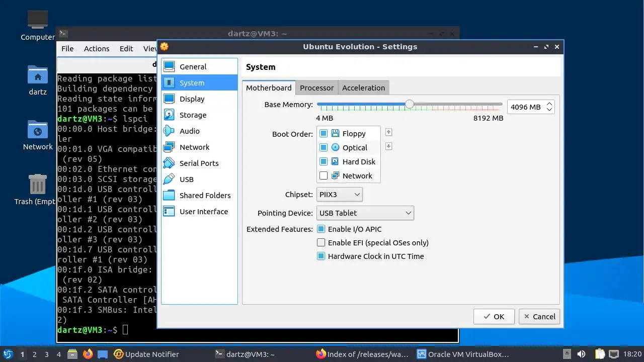Select Floppy entry in boot order list

pos(348,134)
